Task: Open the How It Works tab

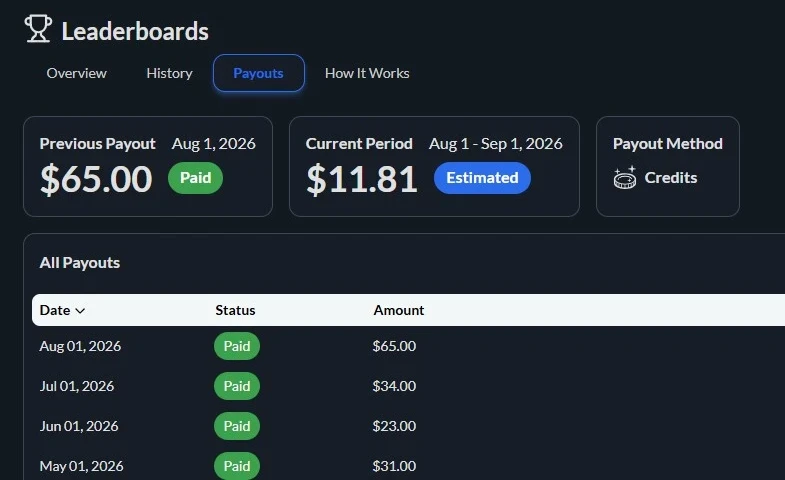Action: tap(367, 73)
